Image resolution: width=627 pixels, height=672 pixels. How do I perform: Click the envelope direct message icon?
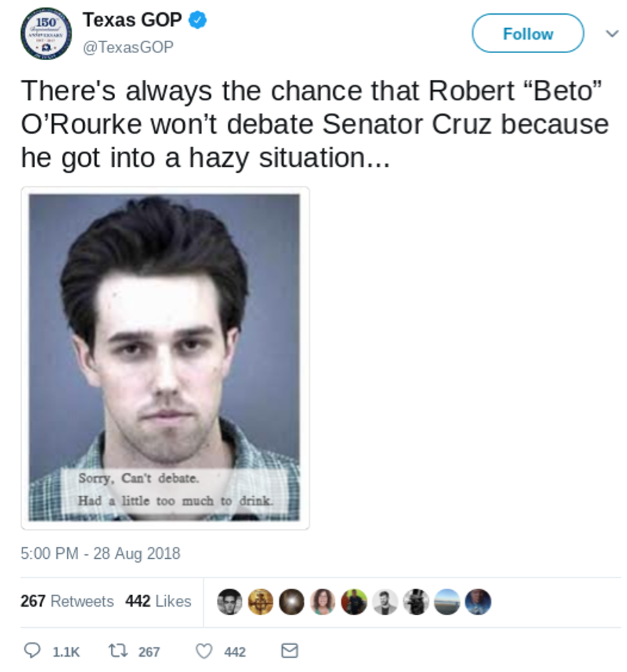click(x=290, y=651)
